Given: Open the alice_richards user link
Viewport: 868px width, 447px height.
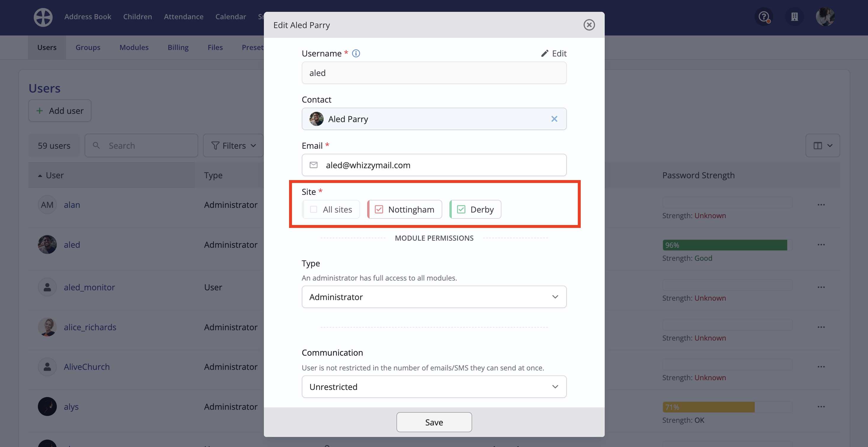Looking at the screenshot, I should point(90,327).
